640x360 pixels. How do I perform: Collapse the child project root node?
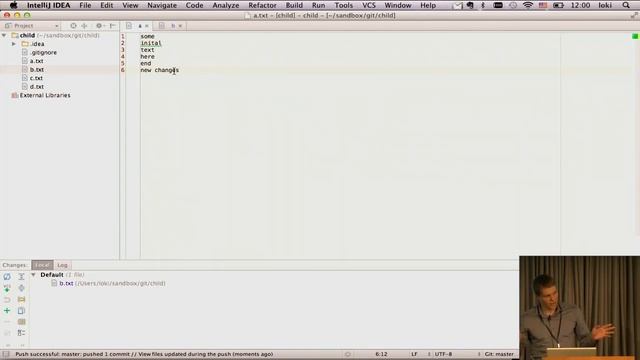pos(4,36)
